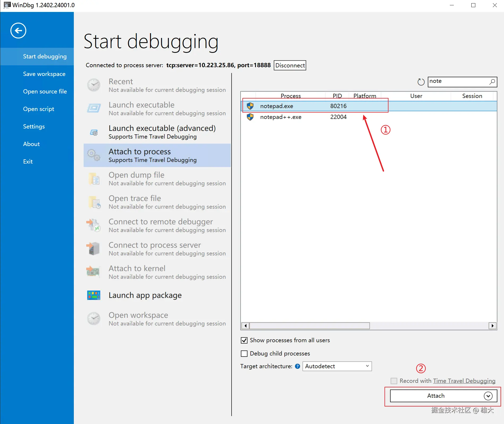Refresh the process list
Viewport: 504px width, 424px height.
[x=421, y=82]
